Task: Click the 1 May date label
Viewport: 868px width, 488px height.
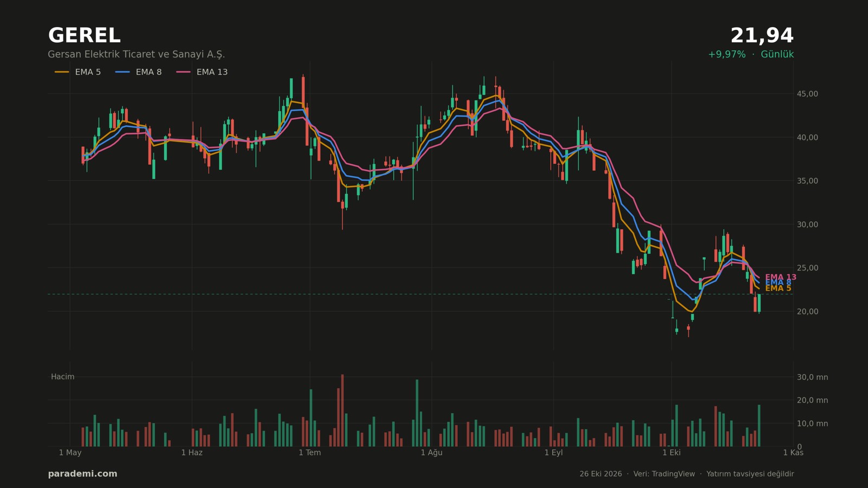Action: [x=70, y=452]
